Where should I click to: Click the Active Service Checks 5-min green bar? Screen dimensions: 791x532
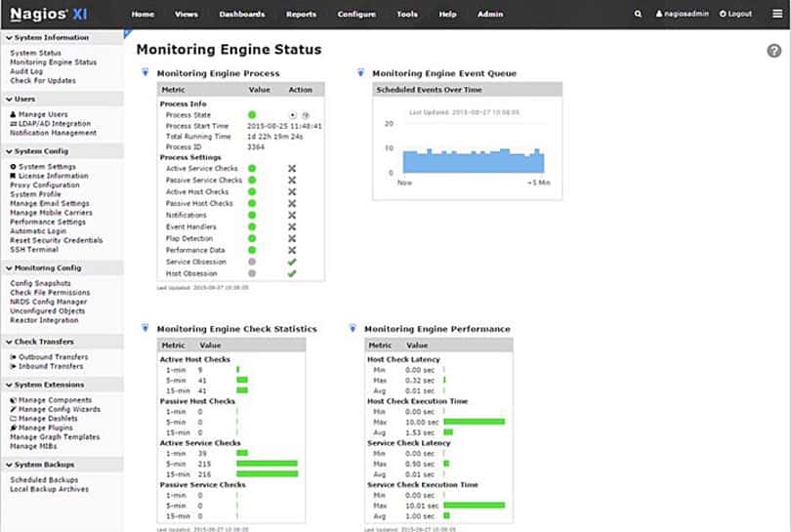click(267, 464)
